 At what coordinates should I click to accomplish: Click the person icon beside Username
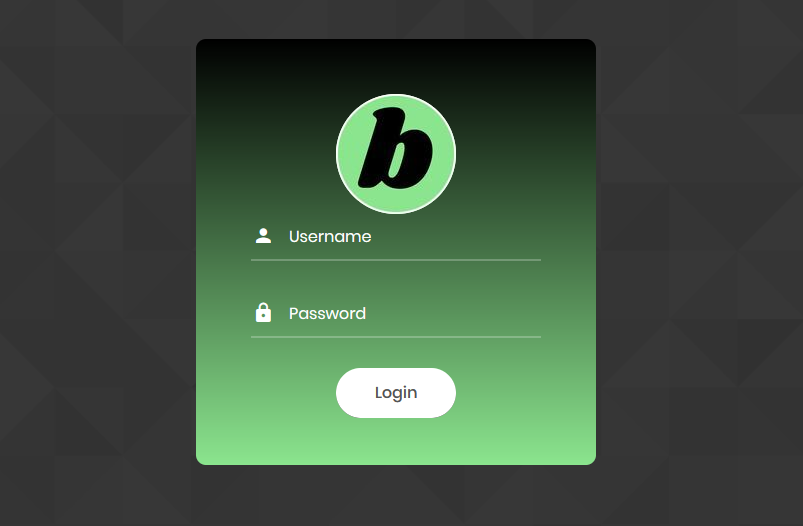pos(263,236)
